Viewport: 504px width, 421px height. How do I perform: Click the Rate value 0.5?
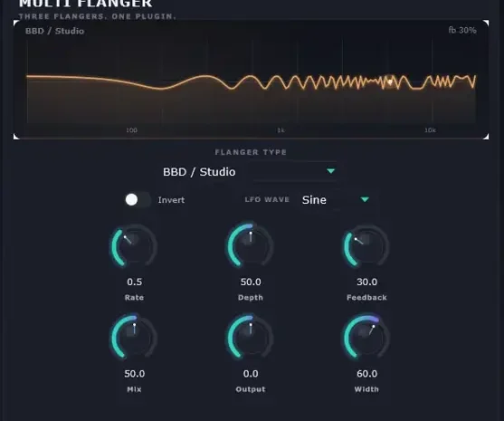[134, 282]
